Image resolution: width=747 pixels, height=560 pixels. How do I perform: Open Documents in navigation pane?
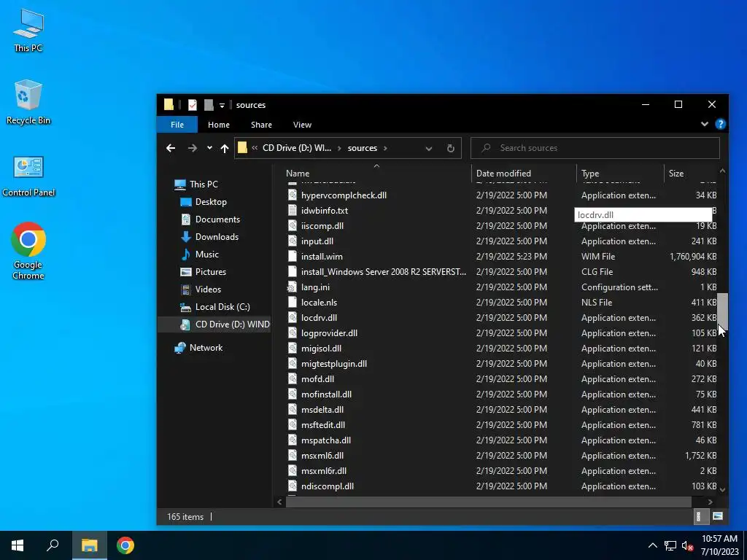pyautogui.click(x=217, y=219)
